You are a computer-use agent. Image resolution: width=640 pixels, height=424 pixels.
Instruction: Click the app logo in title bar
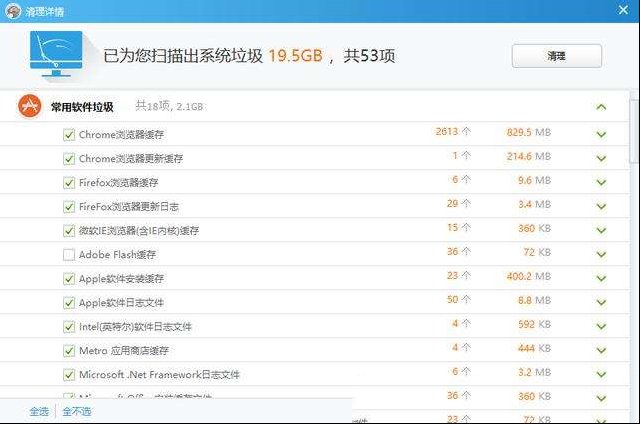pos(13,11)
